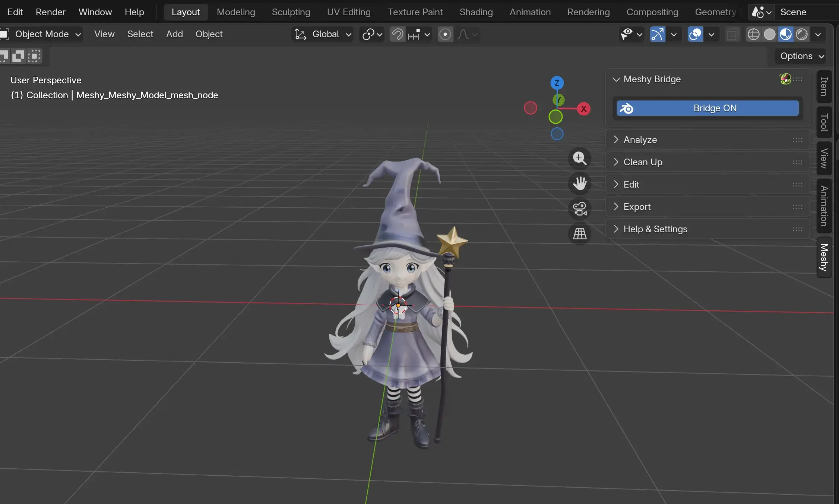The image size is (839, 504).
Task: Toggle viewport gizmos display
Action: (x=658, y=35)
